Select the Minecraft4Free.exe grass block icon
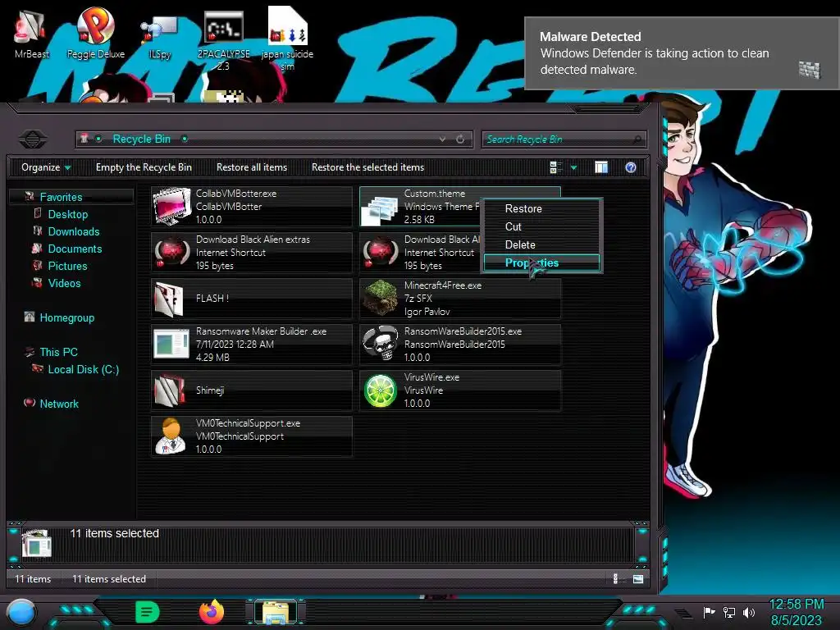840x630 pixels. 380,298
